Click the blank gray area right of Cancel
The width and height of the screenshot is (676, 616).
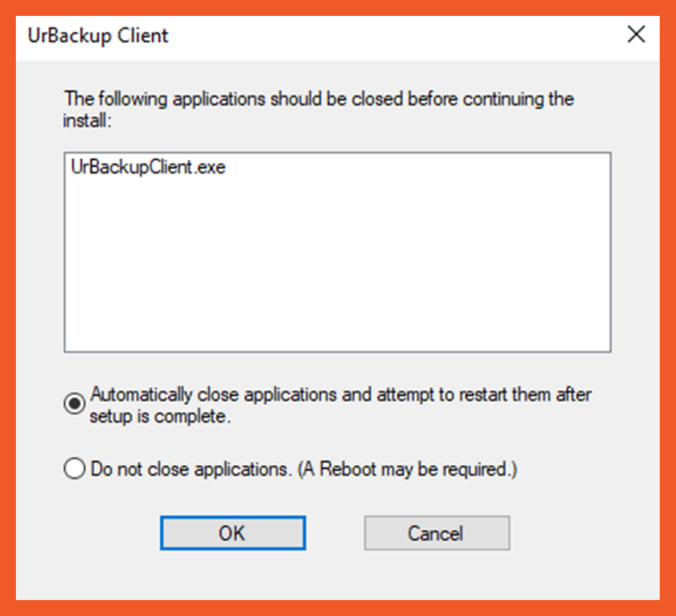pyautogui.click(x=579, y=534)
